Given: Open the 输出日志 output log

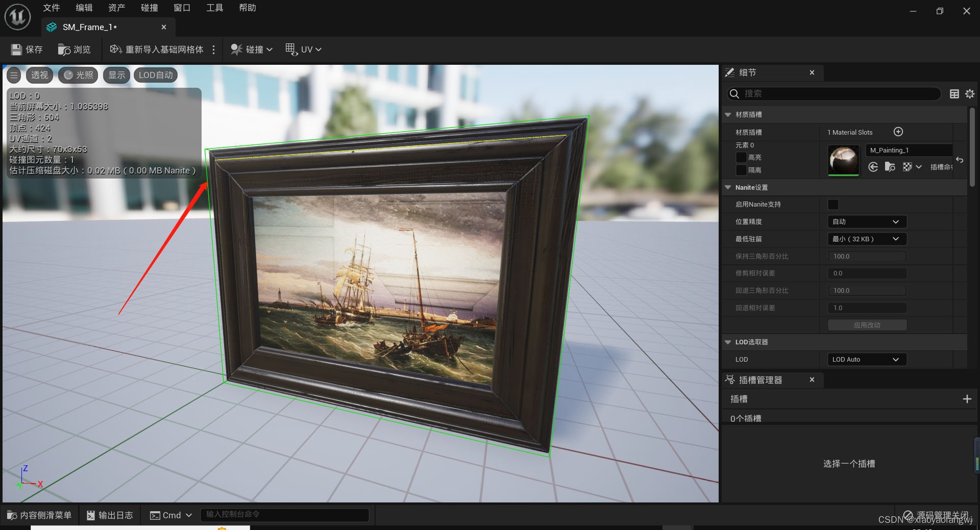Looking at the screenshot, I should (x=110, y=515).
